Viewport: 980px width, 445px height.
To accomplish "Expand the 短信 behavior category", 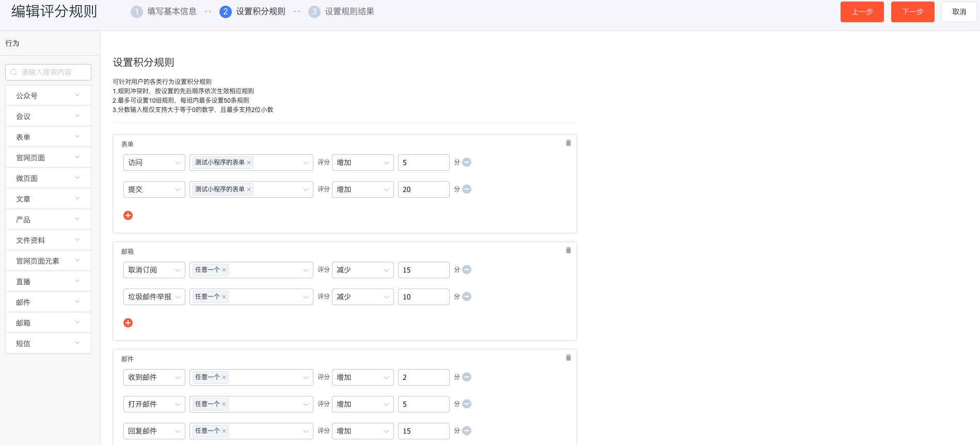I will coord(48,343).
